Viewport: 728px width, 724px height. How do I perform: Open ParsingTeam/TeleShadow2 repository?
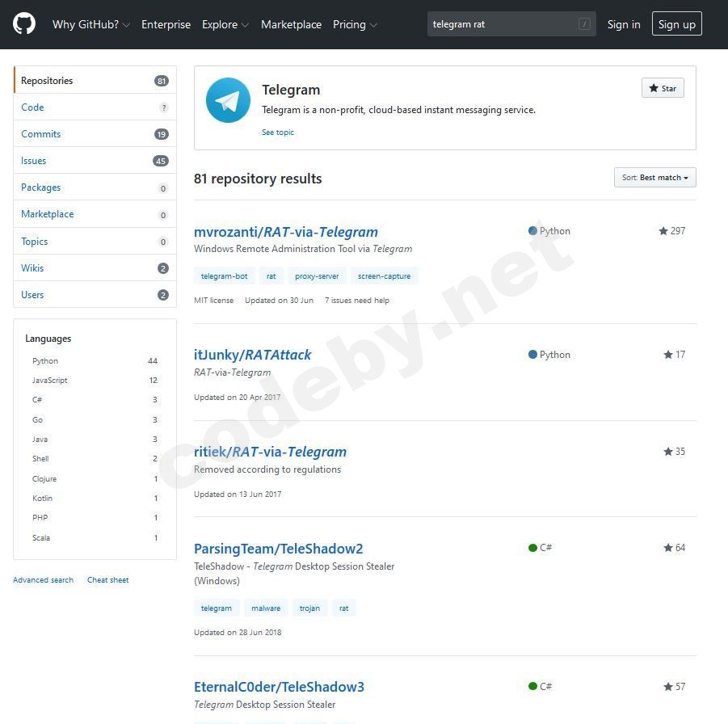tap(279, 549)
